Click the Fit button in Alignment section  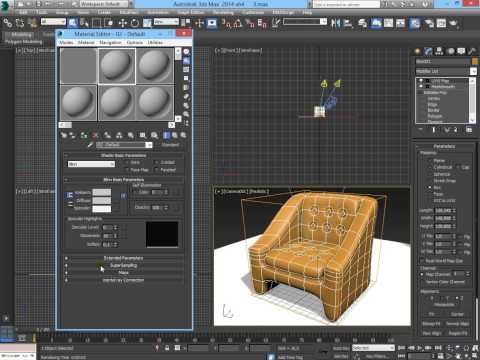(x=431, y=314)
